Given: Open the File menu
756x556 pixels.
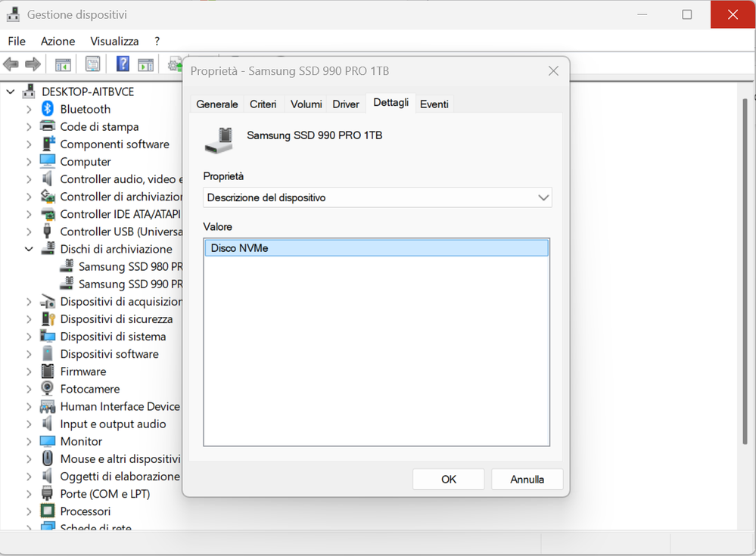Looking at the screenshot, I should [17, 42].
